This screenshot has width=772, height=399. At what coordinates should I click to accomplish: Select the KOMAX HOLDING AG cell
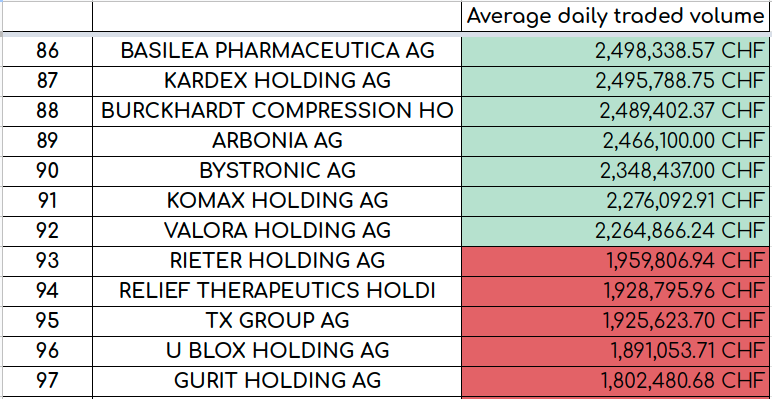(277, 201)
